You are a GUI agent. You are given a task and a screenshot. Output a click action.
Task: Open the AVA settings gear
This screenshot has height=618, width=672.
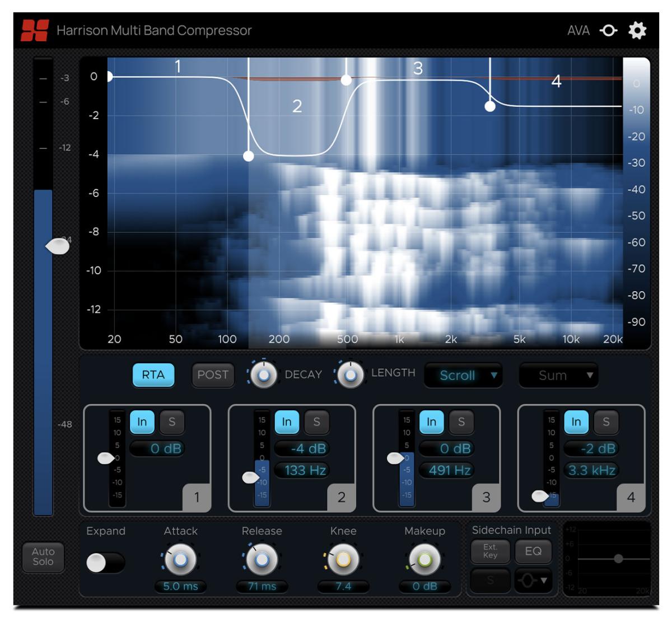pos(638,31)
